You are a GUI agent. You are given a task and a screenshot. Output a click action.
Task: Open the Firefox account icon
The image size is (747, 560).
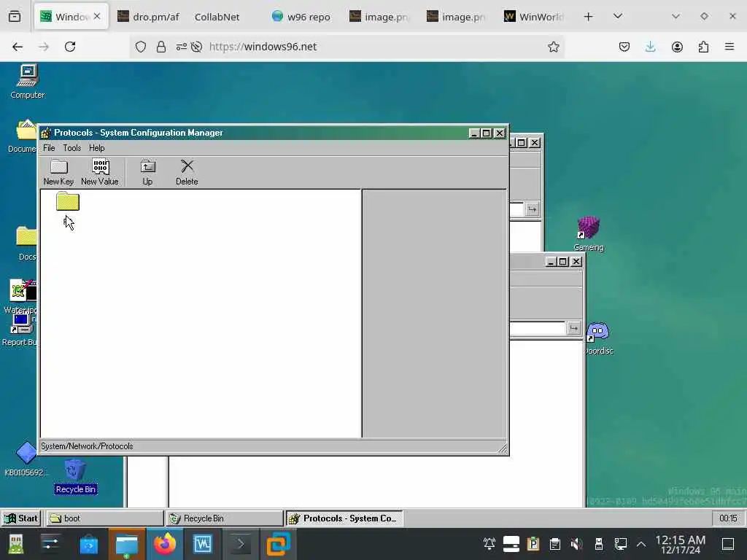(x=677, y=47)
